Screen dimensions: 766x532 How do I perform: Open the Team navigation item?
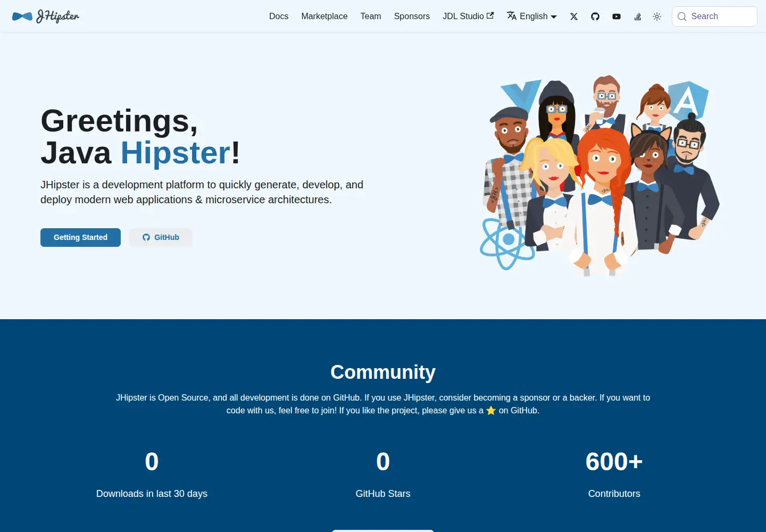(x=371, y=16)
